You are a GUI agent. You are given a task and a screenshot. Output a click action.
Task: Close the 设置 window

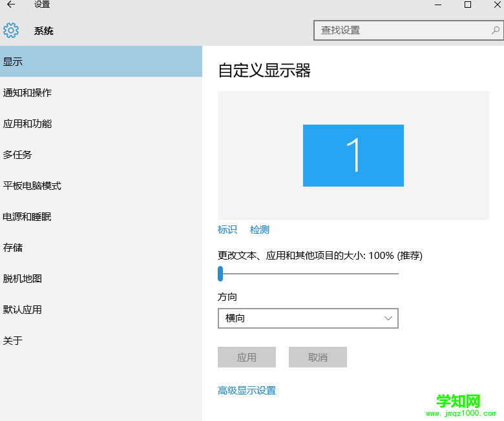pyautogui.click(x=498, y=5)
